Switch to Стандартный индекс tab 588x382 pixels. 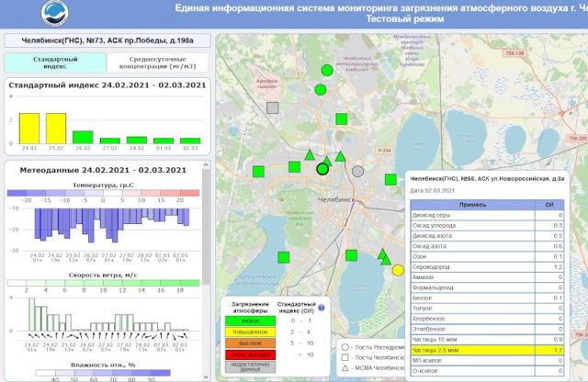click(55, 62)
